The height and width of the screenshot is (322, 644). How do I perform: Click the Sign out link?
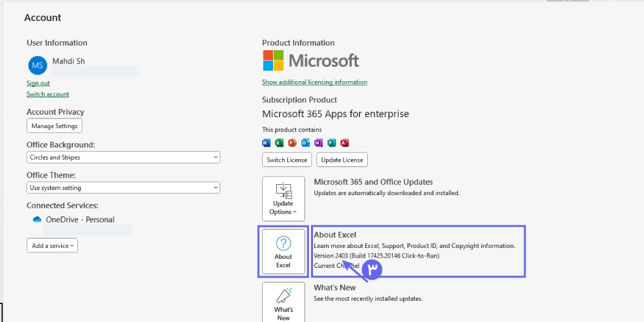coord(38,83)
